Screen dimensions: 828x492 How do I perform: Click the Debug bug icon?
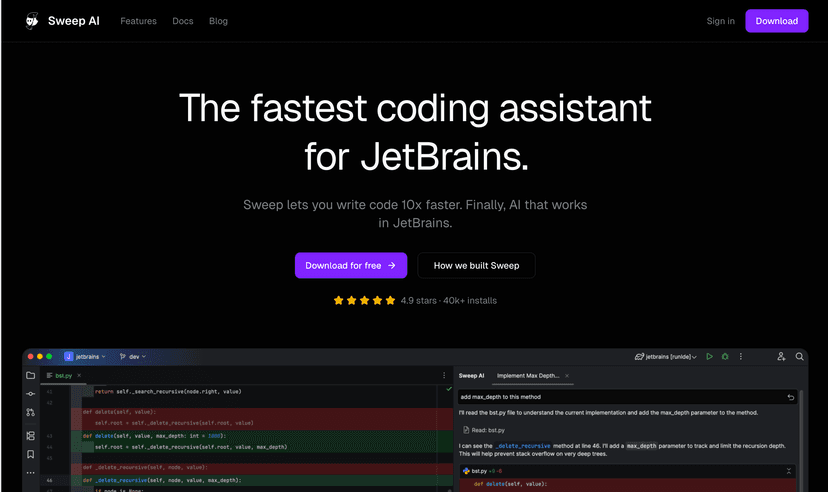coord(725,356)
